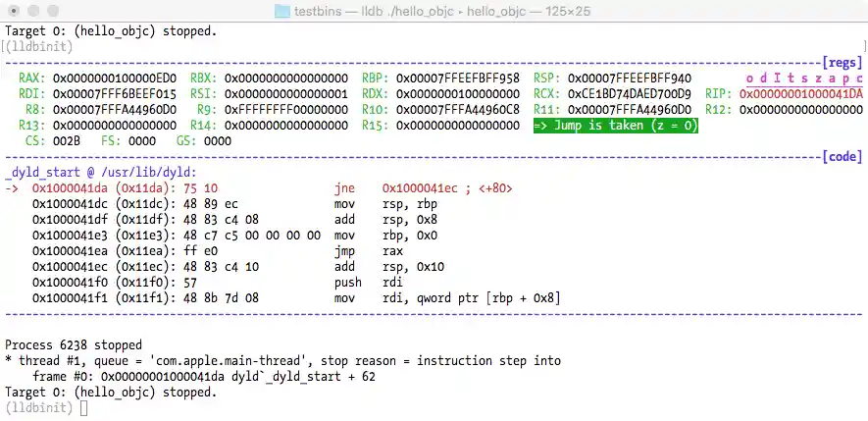868x421 pixels.
Task: Click the R13 register label
Action: tap(32, 126)
